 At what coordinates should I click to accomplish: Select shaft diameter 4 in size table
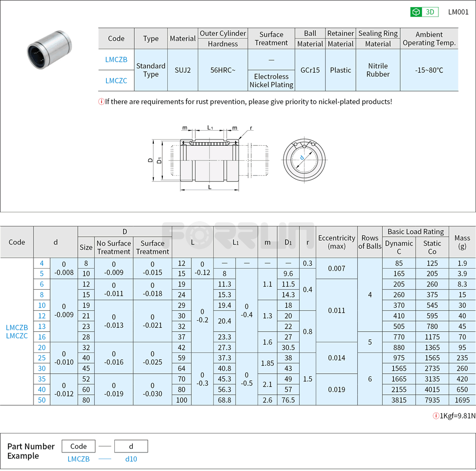click(42, 263)
